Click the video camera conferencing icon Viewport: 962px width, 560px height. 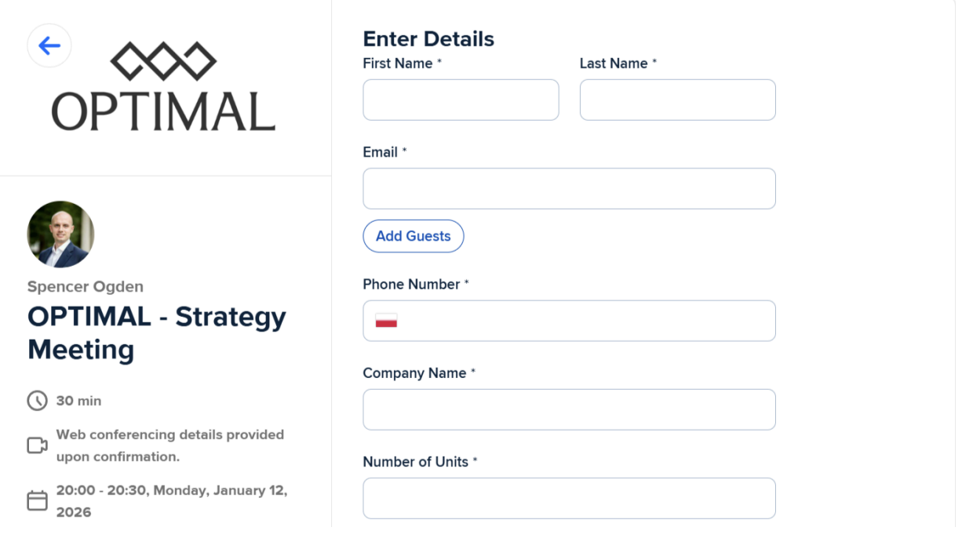[37, 445]
